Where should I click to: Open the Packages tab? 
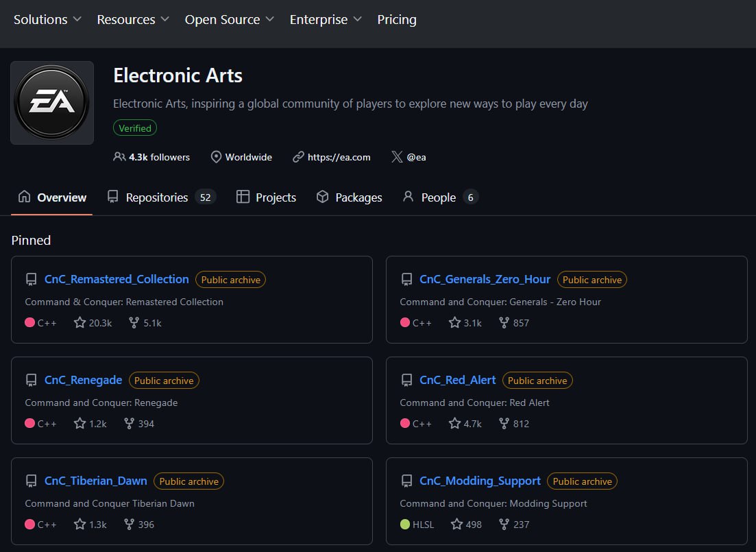[x=349, y=197]
